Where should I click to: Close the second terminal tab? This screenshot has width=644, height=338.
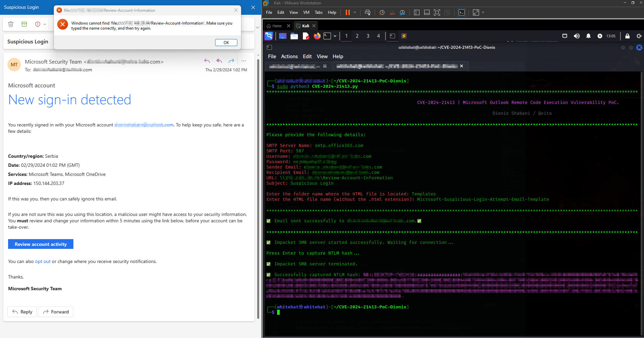point(462,66)
